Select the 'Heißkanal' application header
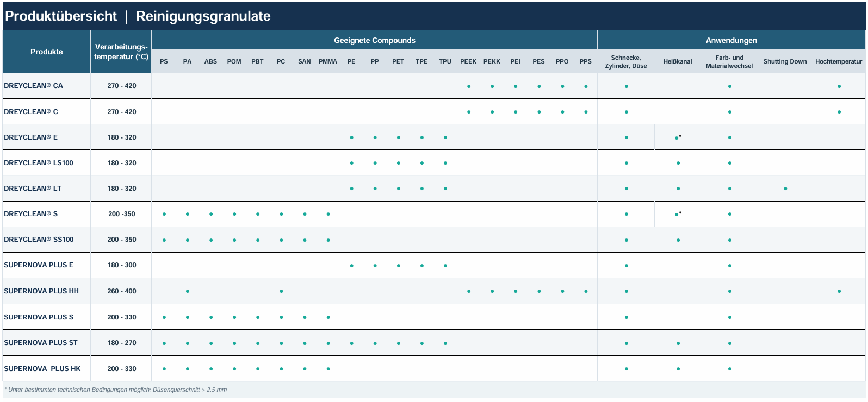The image size is (868, 402). point(678,61)
